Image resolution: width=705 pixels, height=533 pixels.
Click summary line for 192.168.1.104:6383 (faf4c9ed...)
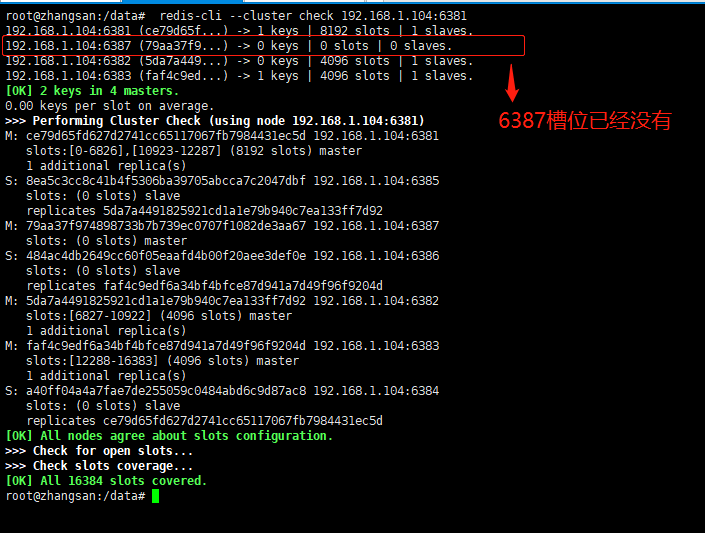pyautogui.click(x=239, y=76)
